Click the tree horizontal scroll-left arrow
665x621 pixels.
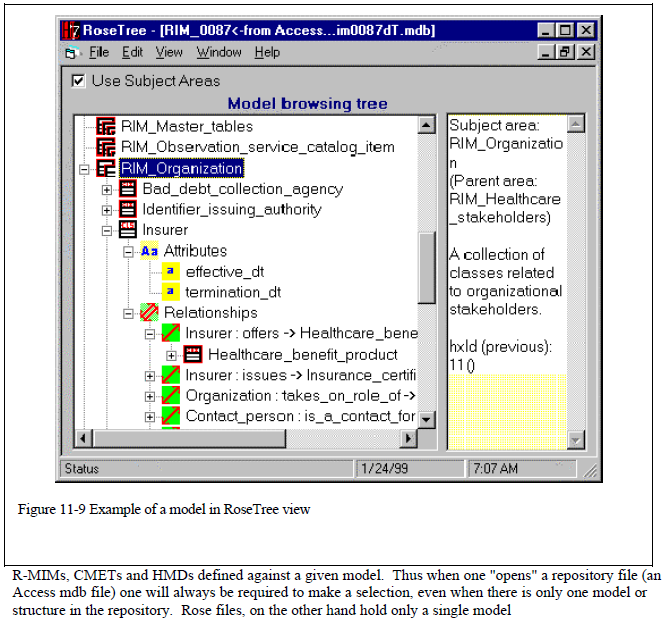[x=83, y=438]
